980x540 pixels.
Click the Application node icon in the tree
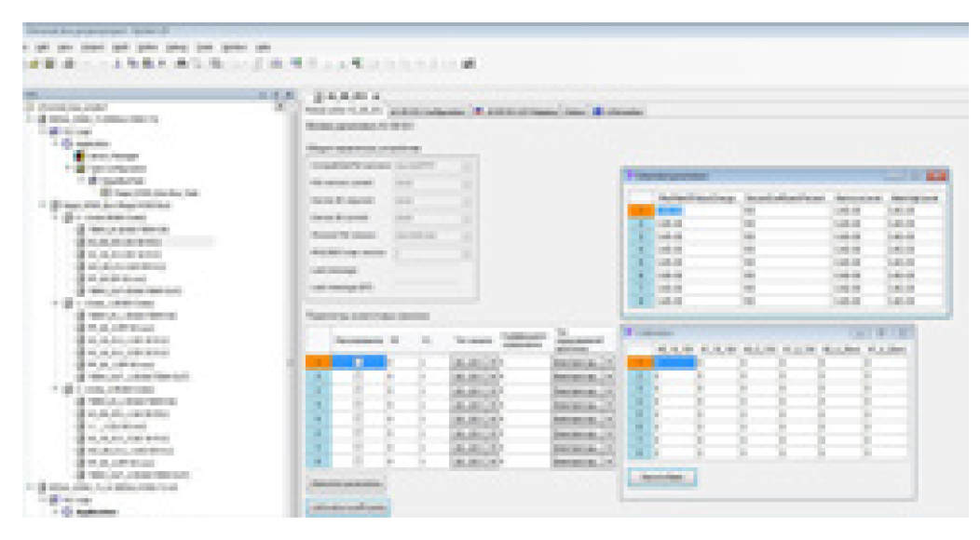[67, 143]
